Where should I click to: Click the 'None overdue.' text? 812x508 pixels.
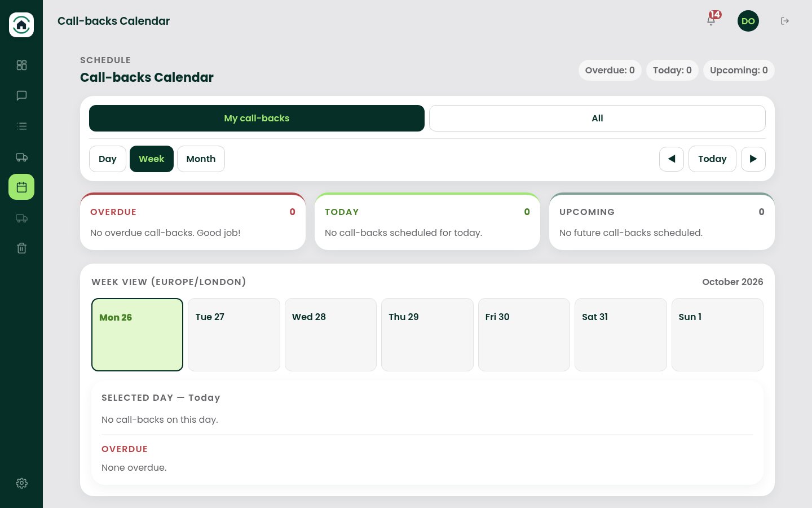[x=134, y=468]
